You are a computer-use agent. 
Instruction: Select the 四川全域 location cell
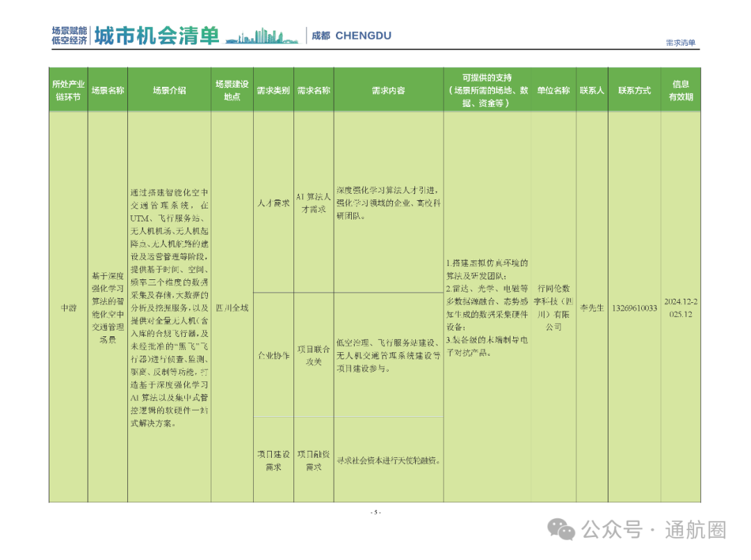coord(232,308)
